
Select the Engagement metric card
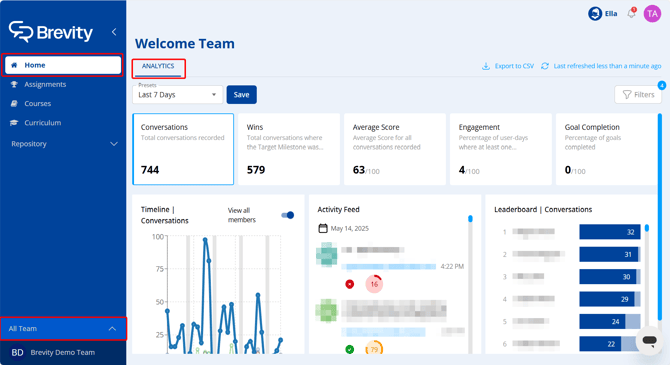(x=501, y=149)
